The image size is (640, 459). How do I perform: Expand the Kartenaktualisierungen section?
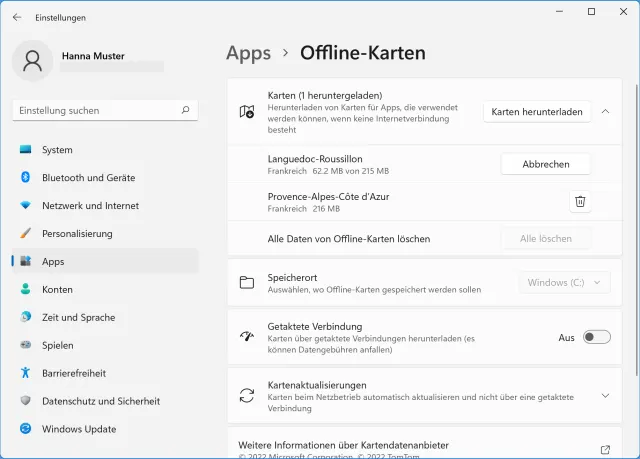(605, 395)
